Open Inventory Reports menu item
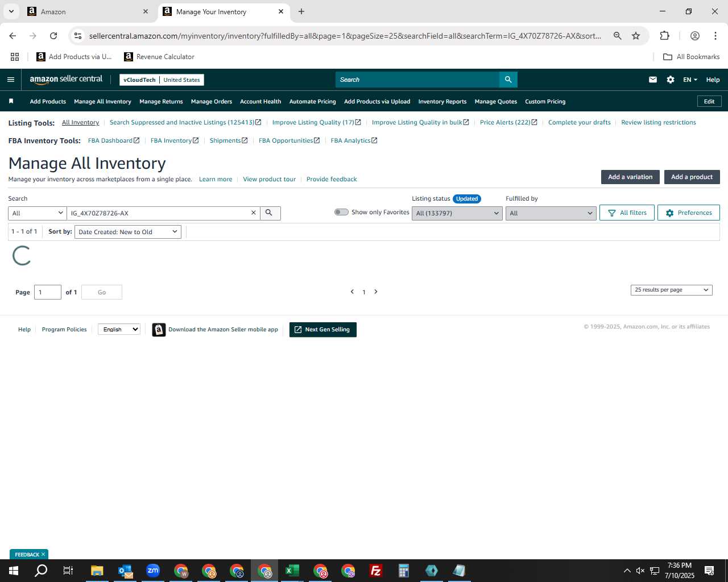Image resolution: width=728 pixels, height=582 pixels. click(442, 102)
